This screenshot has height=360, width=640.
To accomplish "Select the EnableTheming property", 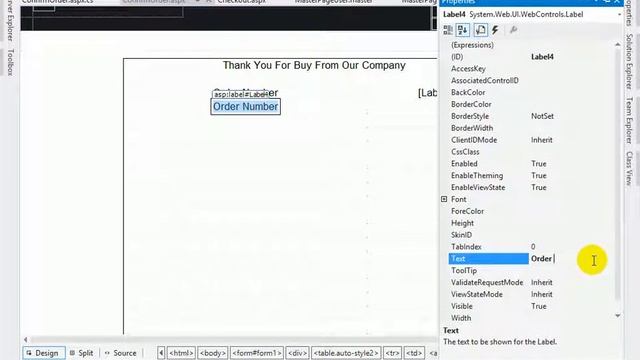I will tap(477, 176).
